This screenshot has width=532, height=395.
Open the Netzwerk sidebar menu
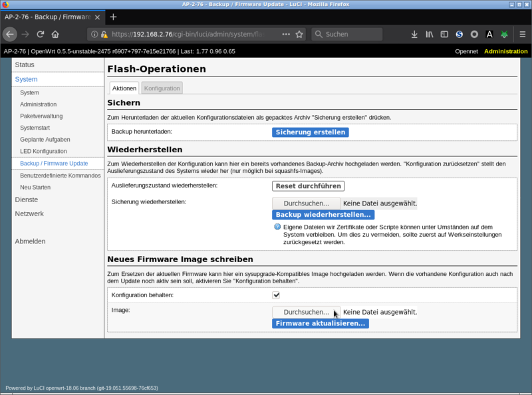(x=29, y=213)
